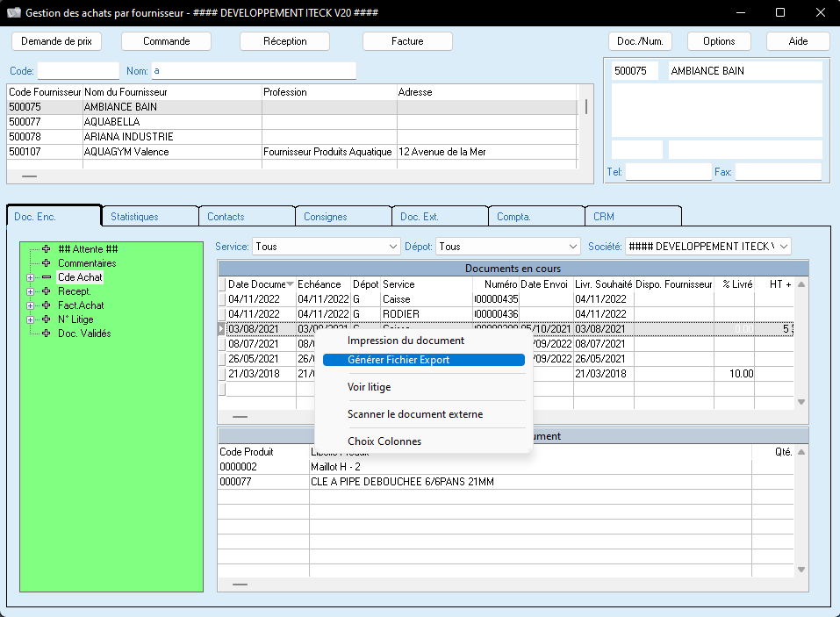
Task: Click the Commande button
Action: 166,41
